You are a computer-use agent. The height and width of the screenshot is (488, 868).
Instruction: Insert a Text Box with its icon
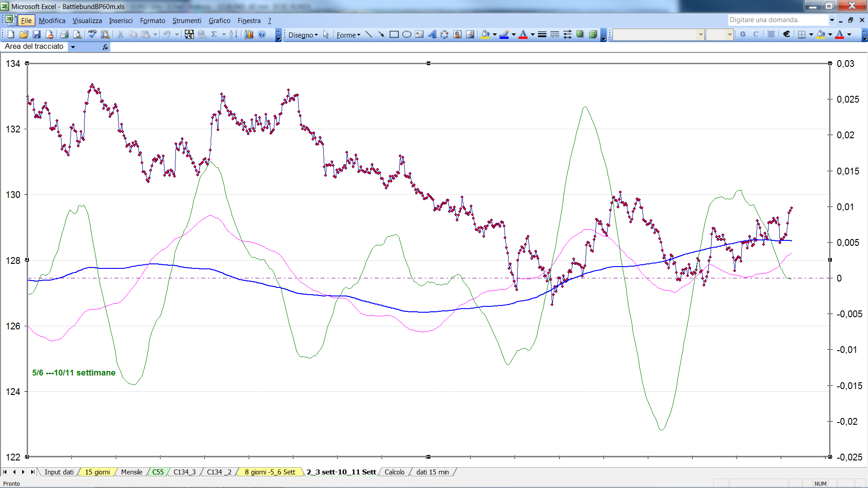pyautogui.click(x=419, y=34)
